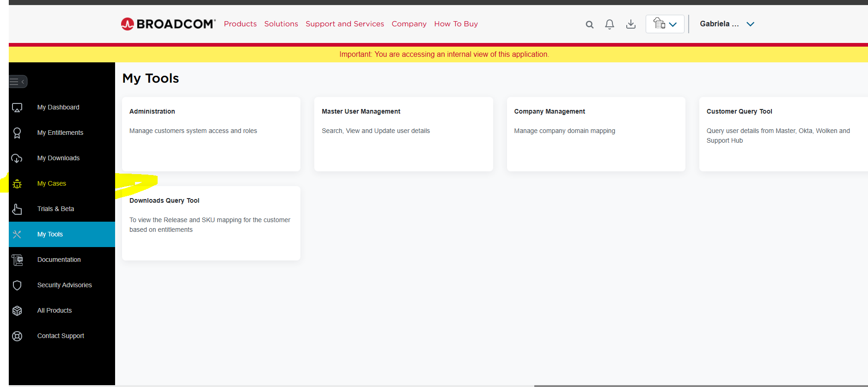Click the 'Important: You are accessing an internal view' banner text
This screenshot has height=387, width=868.
click(x=444, y=54)
